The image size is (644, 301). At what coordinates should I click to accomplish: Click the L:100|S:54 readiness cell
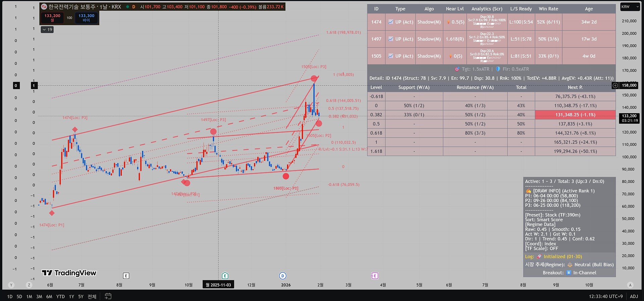coord(521,22)
